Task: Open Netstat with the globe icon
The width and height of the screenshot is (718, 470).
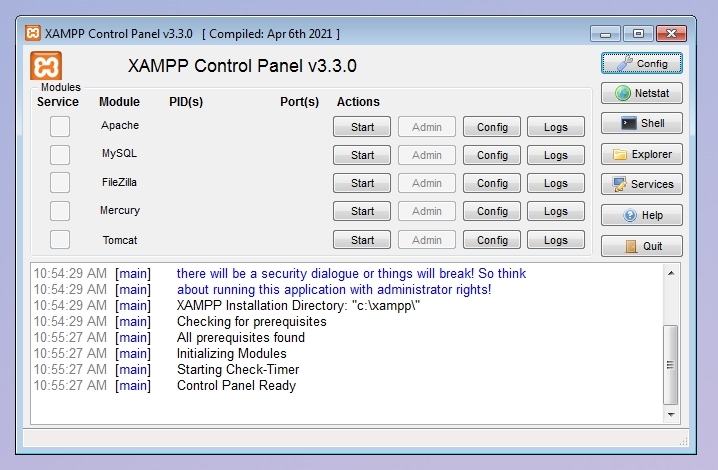Action: tap(642, 93)
